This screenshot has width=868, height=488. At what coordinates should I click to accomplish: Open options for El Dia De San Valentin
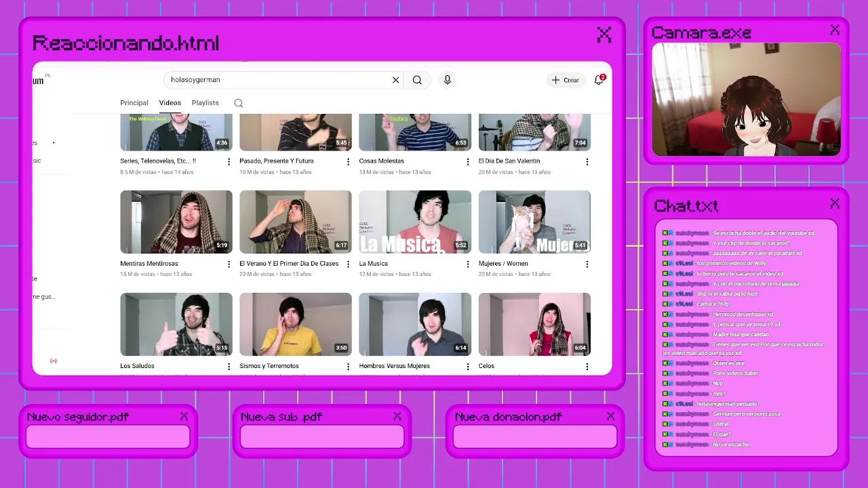[x=587, y=162]
